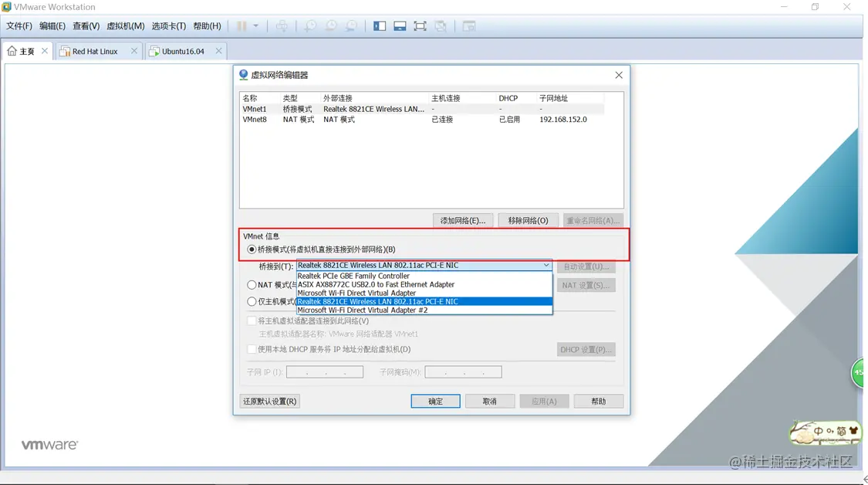Select the VMnet1 row in network list
This screenshot has height=485, width=868.
pyautogui.click(x=422, y=109)
